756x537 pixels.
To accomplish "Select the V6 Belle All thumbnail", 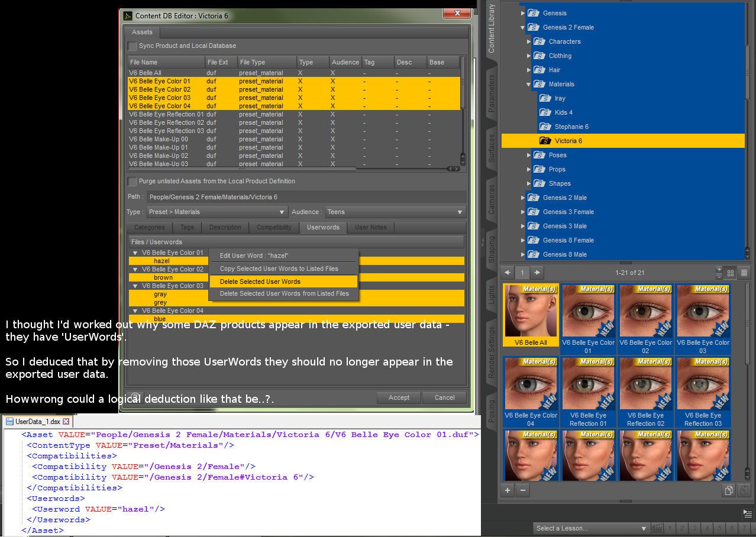I will click(x=531, y=315).
